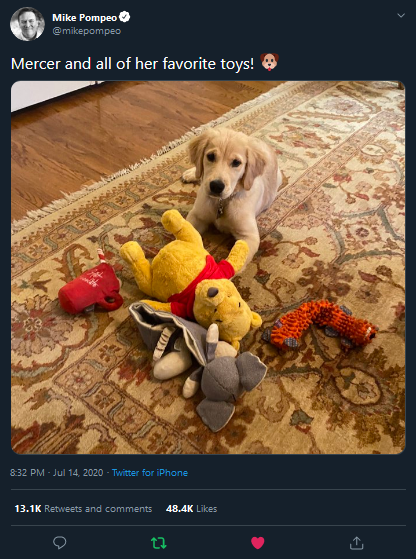View the 13.1K Retweets and comments list
The height and width of the screenshot is (559, 416).
83,508
